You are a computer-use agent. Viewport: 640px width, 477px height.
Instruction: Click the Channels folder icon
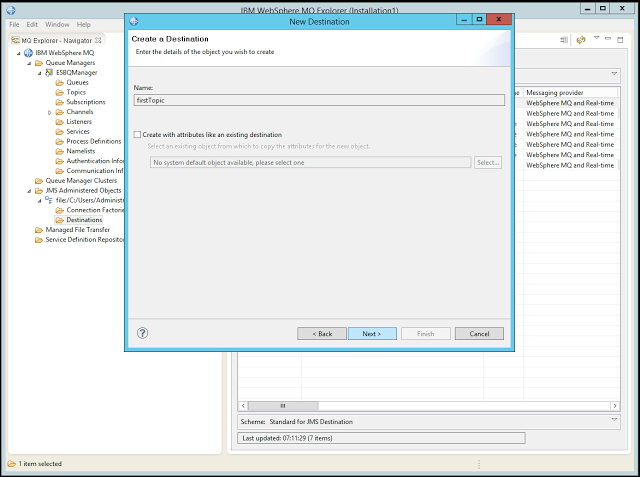click(x=60, y=112)
